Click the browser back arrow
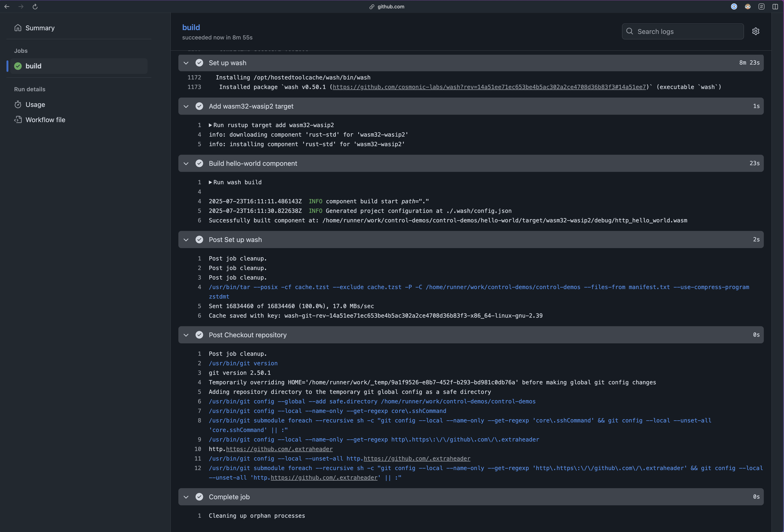The image size is (784, 532). point(7,6)
